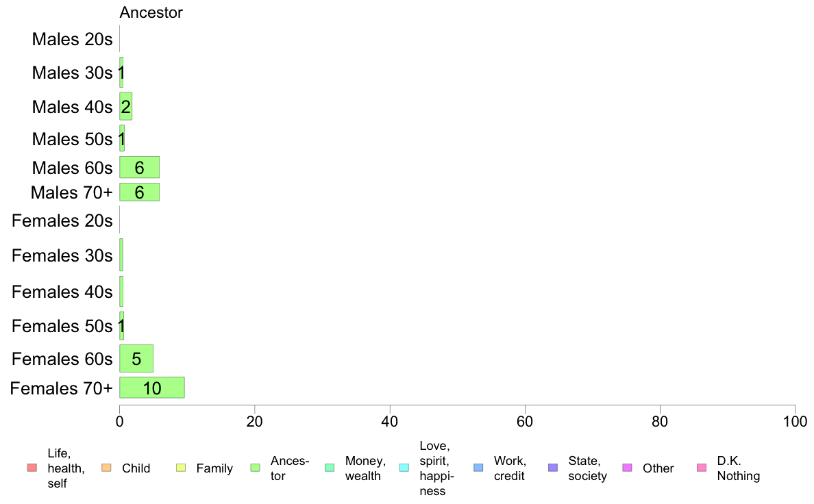Click the Females 70+ bar labeled 10
This screenshot has width=814, height=504.
[152, 388]
